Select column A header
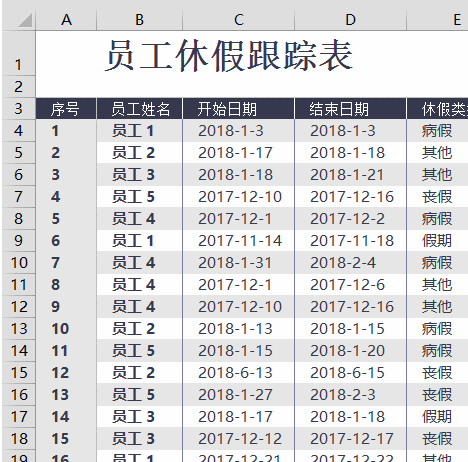This screenshot has width=468, height=462. click(x=66, y=20)
